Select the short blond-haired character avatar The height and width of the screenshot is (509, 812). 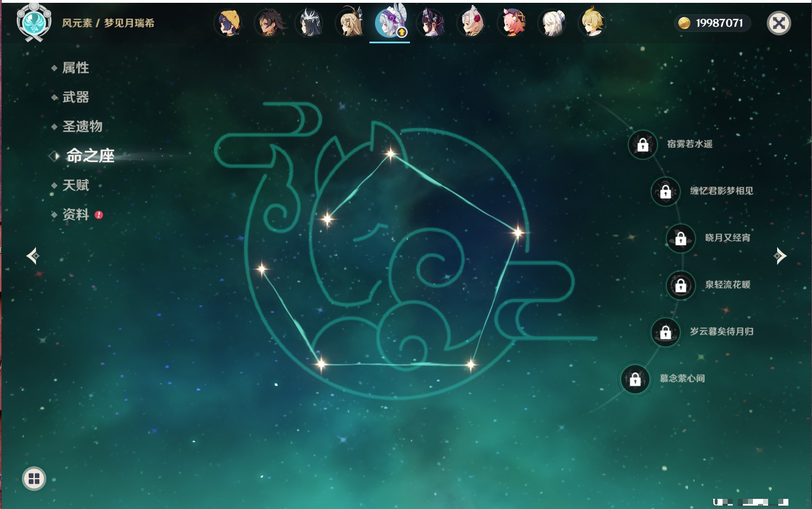593,23
